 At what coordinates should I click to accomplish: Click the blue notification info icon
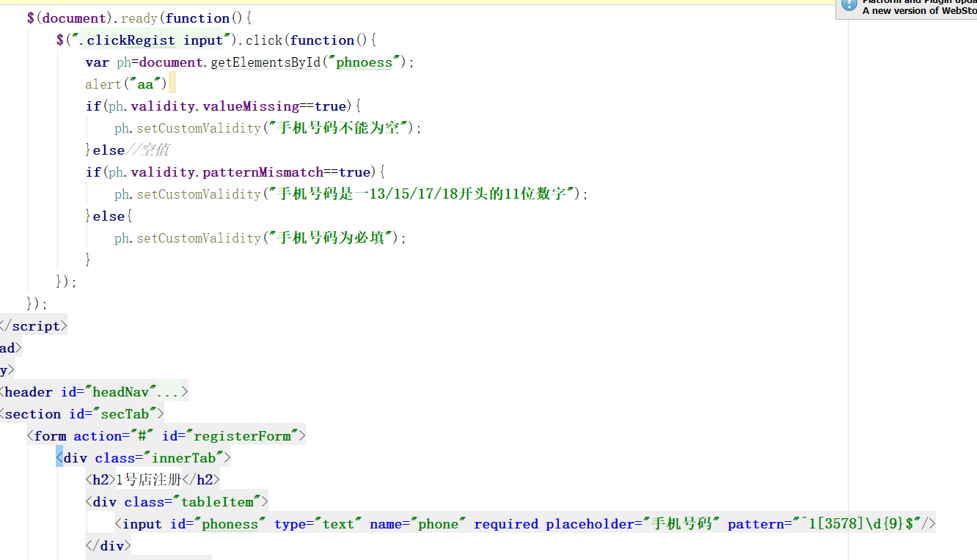point(849,5)
